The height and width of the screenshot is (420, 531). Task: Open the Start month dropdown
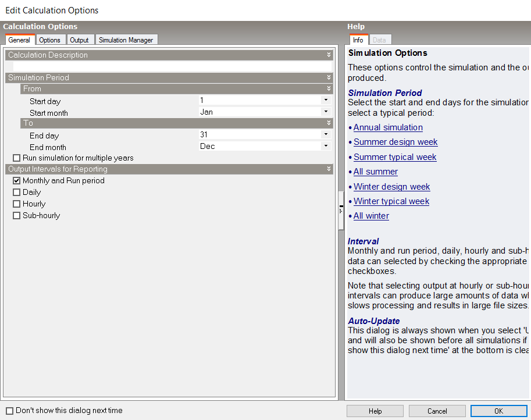[x=326, y=112]
